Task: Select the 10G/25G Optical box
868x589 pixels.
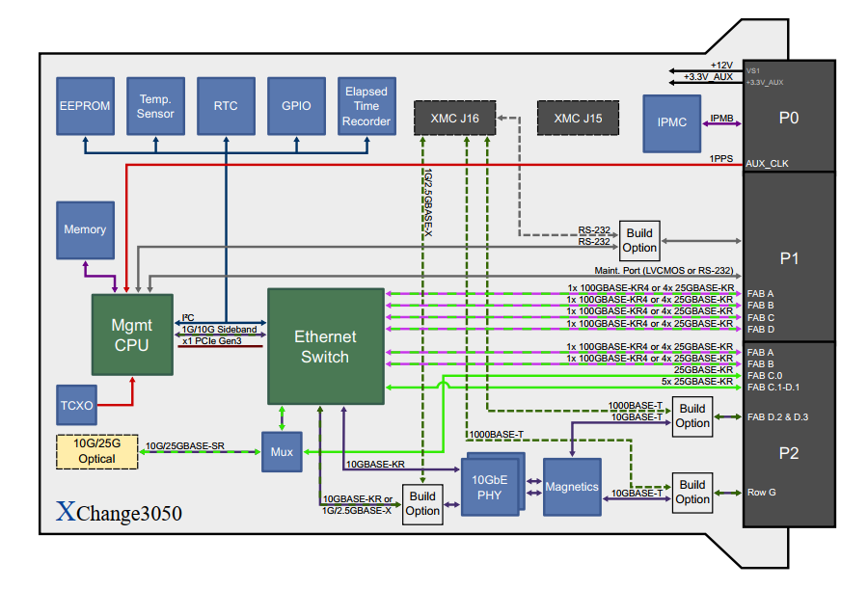Action: (96, 452)
